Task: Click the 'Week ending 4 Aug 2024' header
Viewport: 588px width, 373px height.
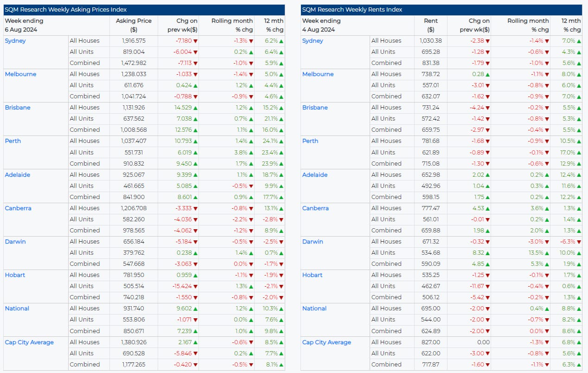Action: click(x=321, y=26)
